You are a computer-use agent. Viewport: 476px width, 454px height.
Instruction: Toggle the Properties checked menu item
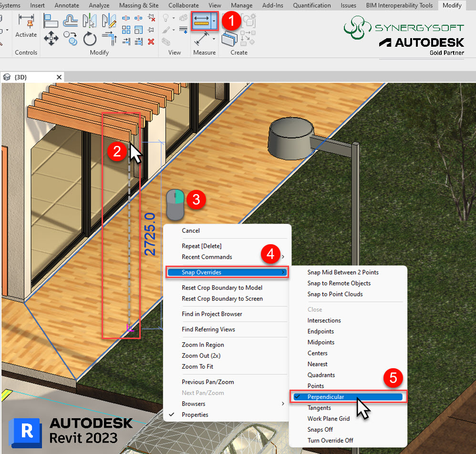(x=195, y=414)
